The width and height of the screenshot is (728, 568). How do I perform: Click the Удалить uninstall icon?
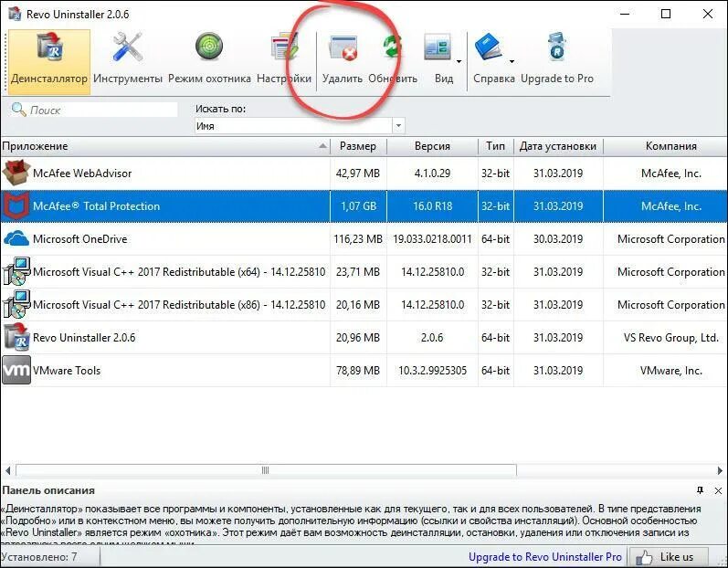(343, 47)
